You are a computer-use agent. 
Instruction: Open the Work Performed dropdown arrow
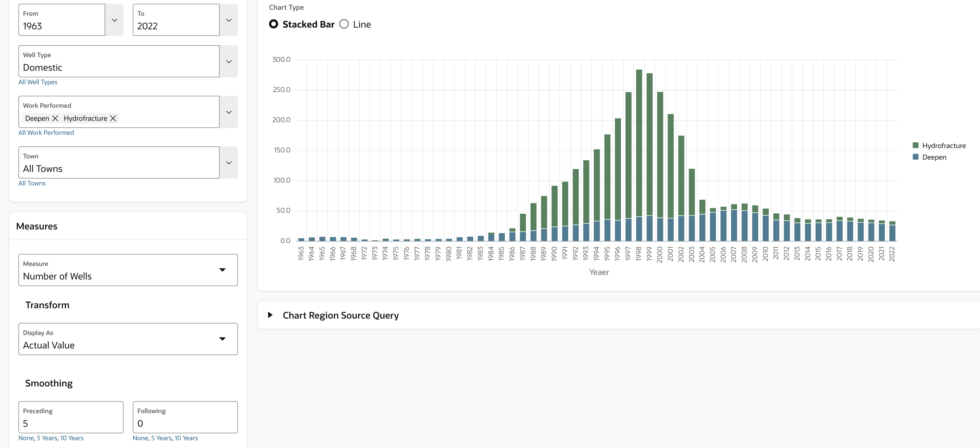tap(229, 112)
